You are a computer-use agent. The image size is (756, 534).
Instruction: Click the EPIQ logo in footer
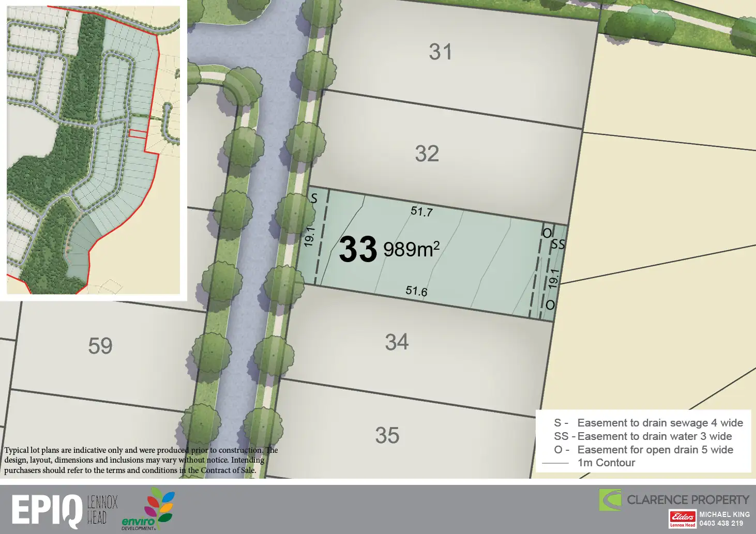tap(47, 510)
